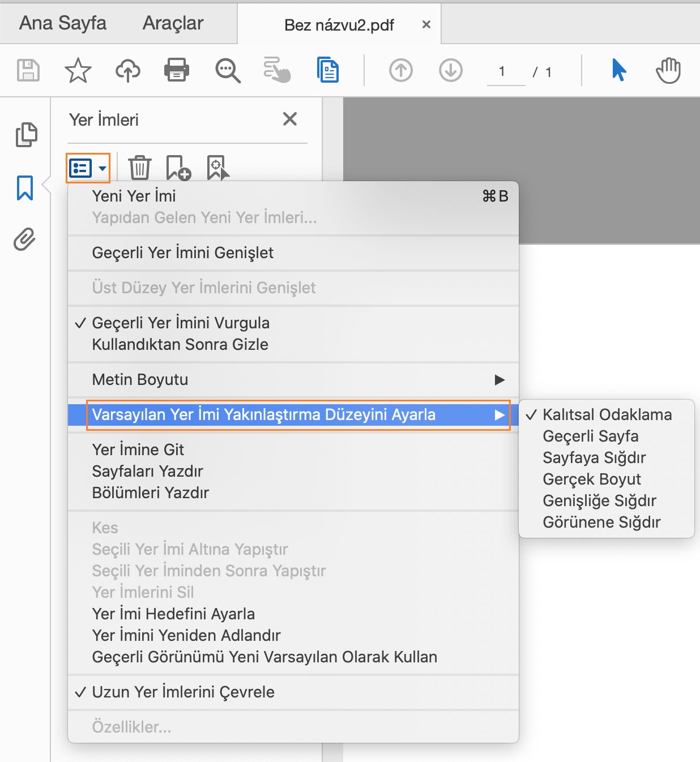Open Varsayılan Yer İmi Yakınlaştırma Düzeyini Ayarla
700x762 pixels.
pos(293,414)
